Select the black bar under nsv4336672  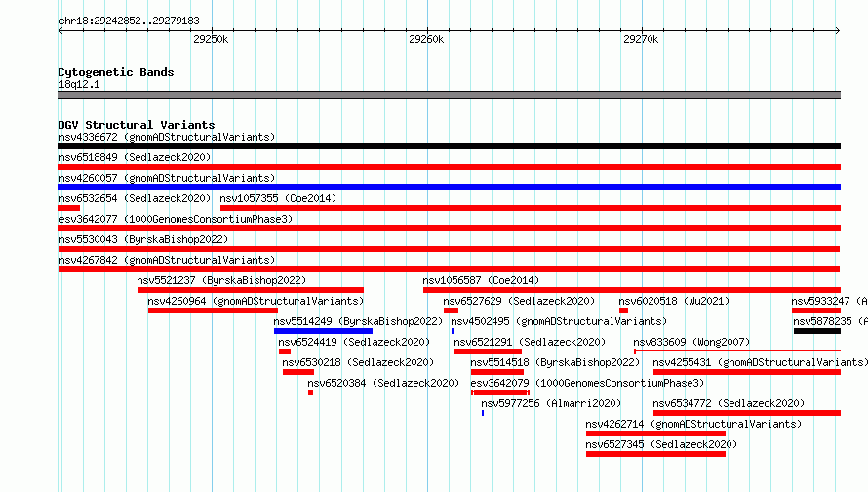pyautogui.click(x=449, y=146)
